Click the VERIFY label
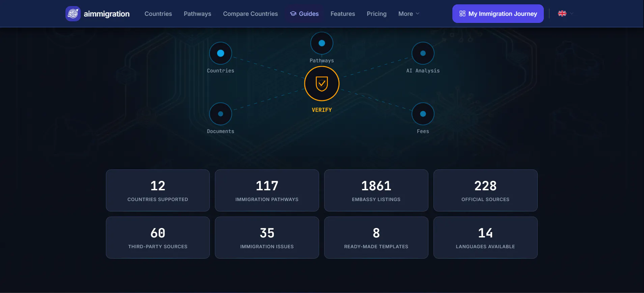 (x=322, y=110)
